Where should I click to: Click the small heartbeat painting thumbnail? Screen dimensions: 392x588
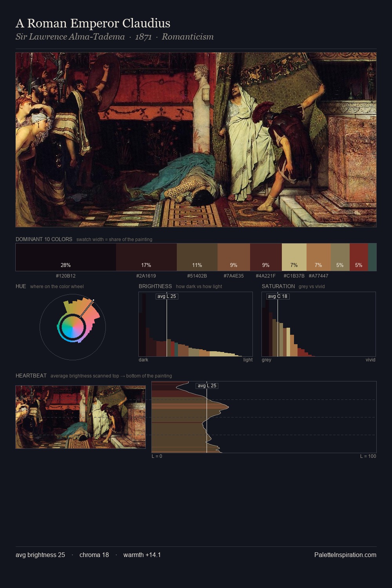click(x=80, y=417)
